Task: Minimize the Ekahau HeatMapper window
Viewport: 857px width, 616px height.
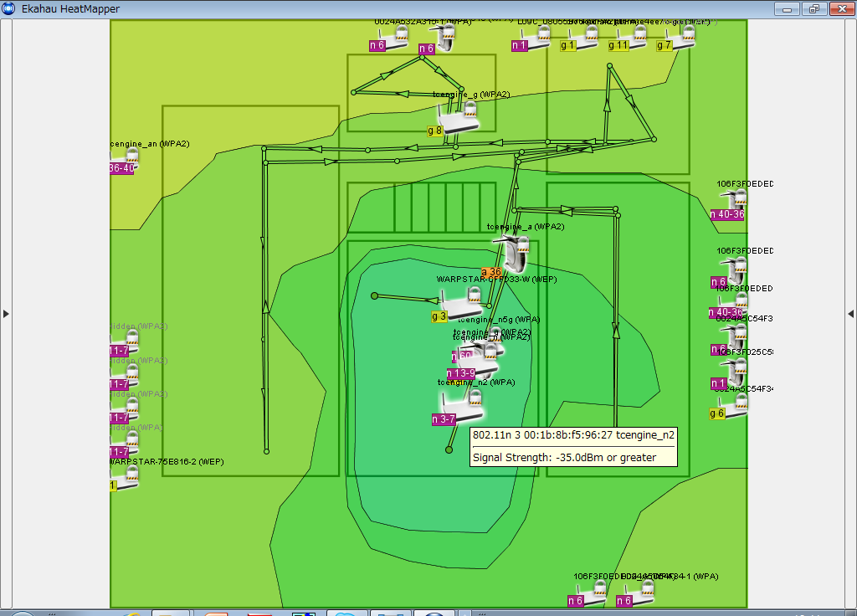Action: (x=787, y=8)
